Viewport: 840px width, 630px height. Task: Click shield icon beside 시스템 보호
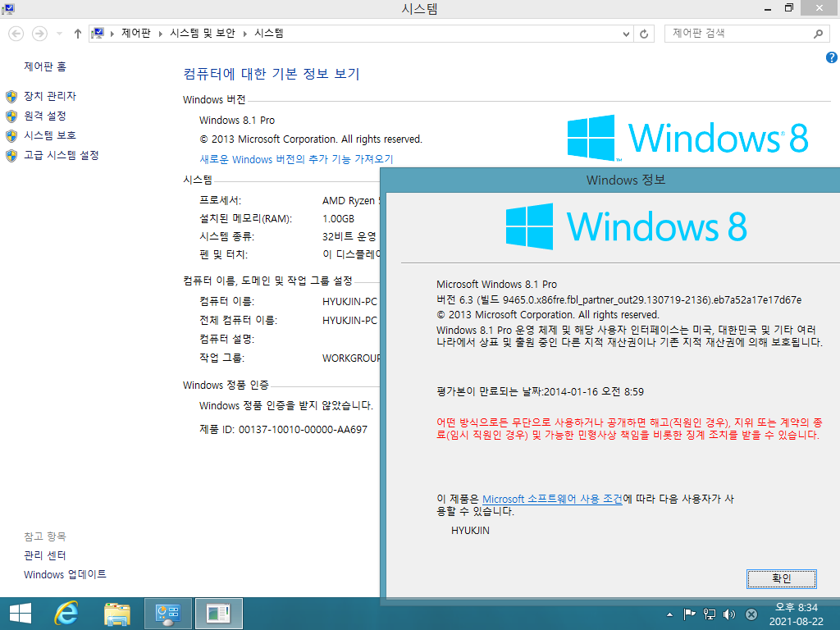pyautogui.click(x=11, y=135)
